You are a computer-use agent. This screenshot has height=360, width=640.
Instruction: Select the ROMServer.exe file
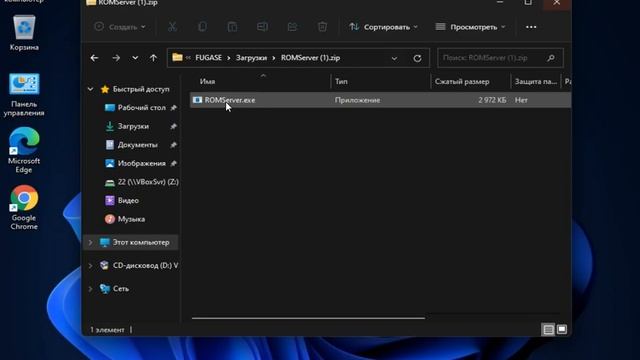point(380,100)
